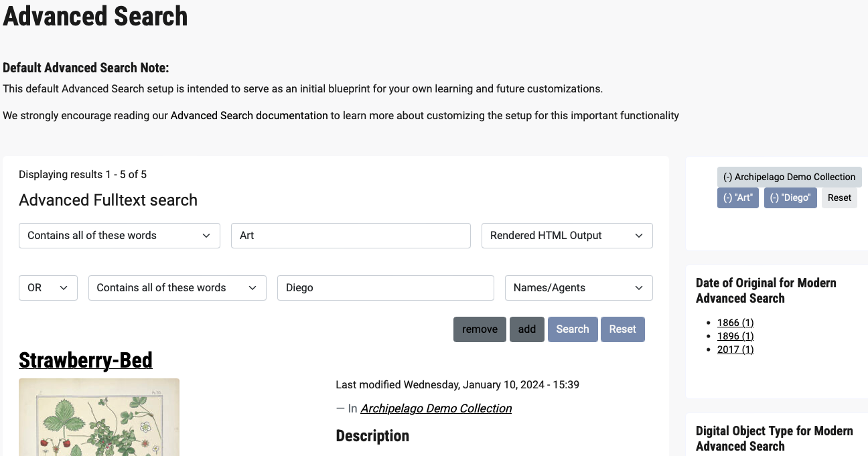Expand the 'Names/Agents' field dropdown
Image resolution: width=868 pixels, height=456 pixels.
(x=578, y=288)
